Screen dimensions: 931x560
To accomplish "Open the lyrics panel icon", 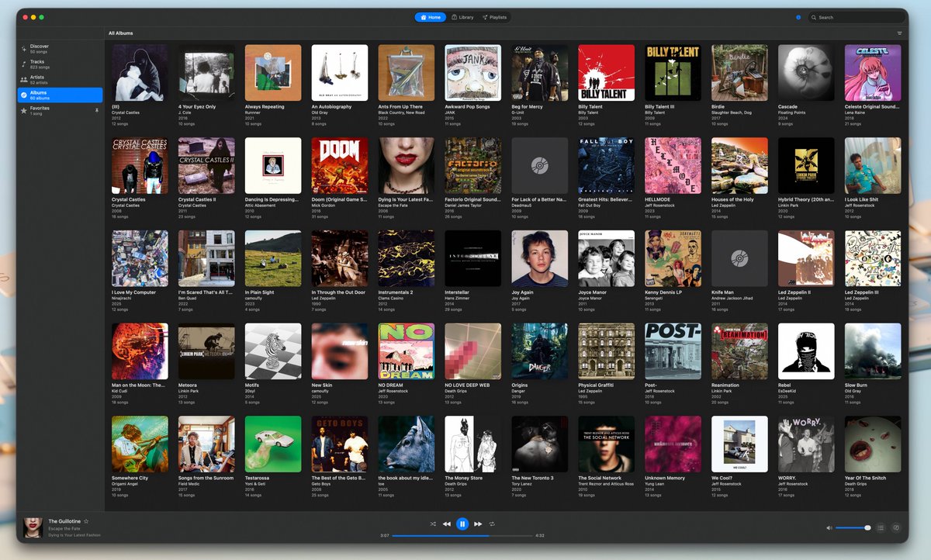I will pyautogui.click(x=896, y=527).
